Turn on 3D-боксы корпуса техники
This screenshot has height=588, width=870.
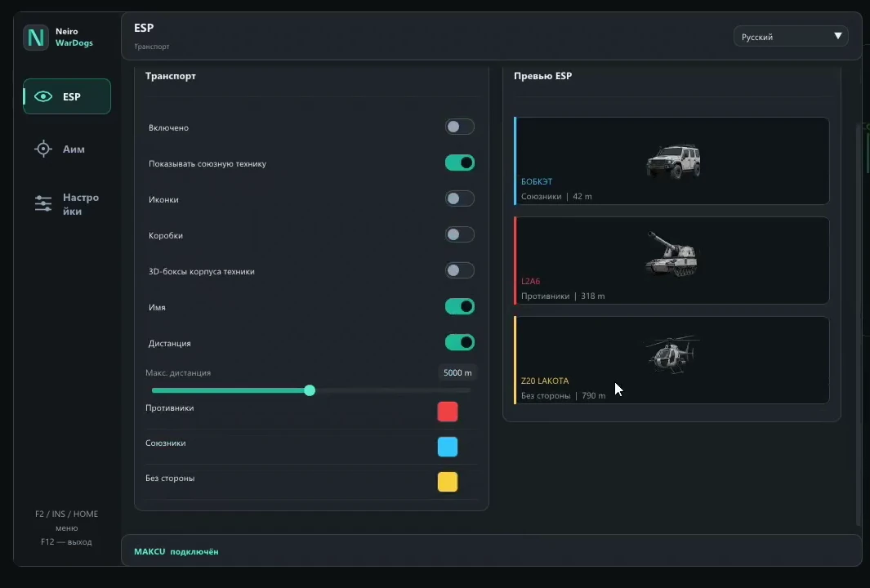click(459, 270)
